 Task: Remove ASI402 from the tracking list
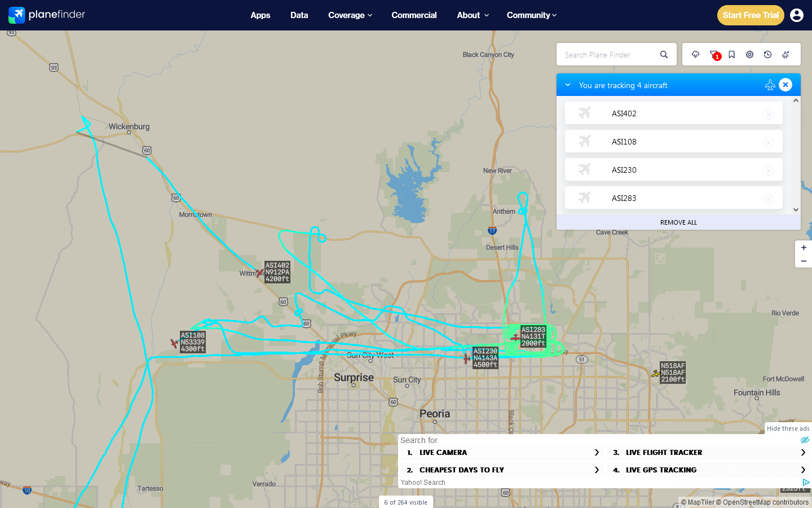point(768,114)
